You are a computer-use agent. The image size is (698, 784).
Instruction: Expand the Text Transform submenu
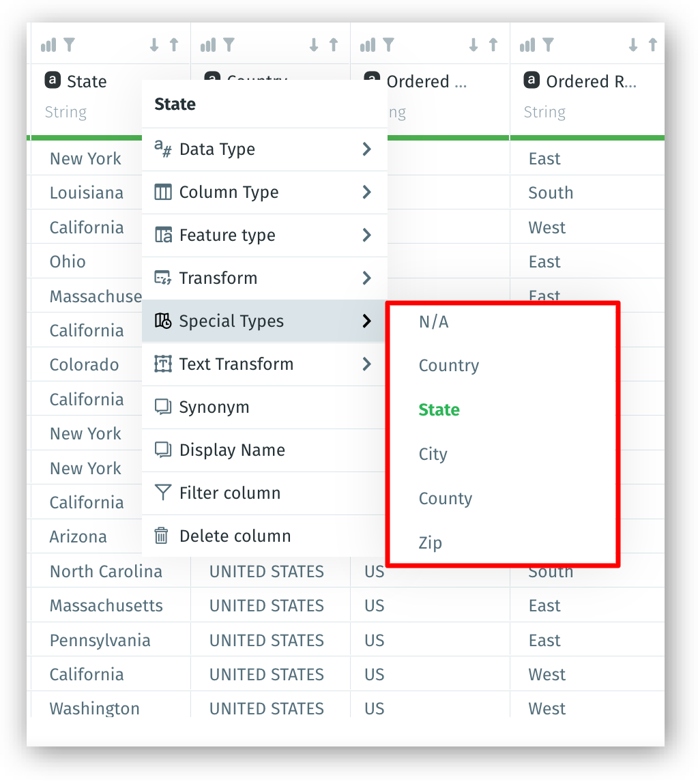pyautogui.click(x=366, y=364)
